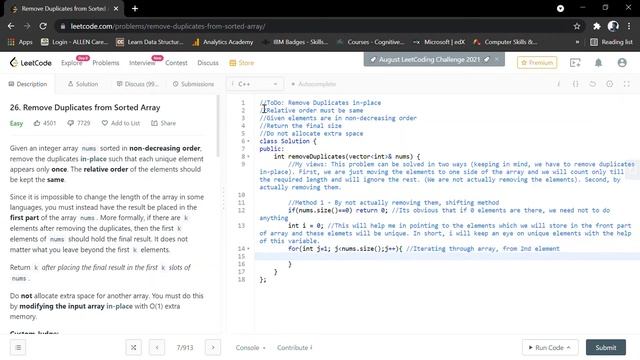This screenshot has width=640, height=360.
Task: Switch to the Submissions tab
Action: tap(193, 84)
